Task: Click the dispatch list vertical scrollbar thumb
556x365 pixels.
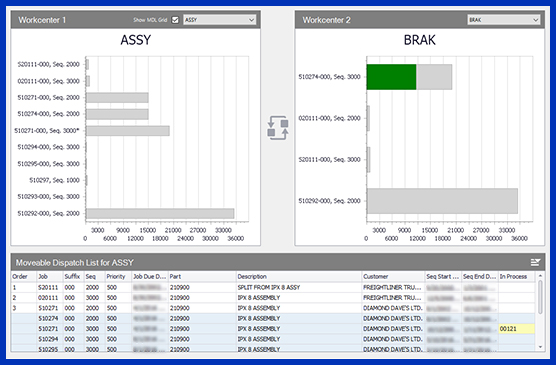Action: tap(540, 297)
